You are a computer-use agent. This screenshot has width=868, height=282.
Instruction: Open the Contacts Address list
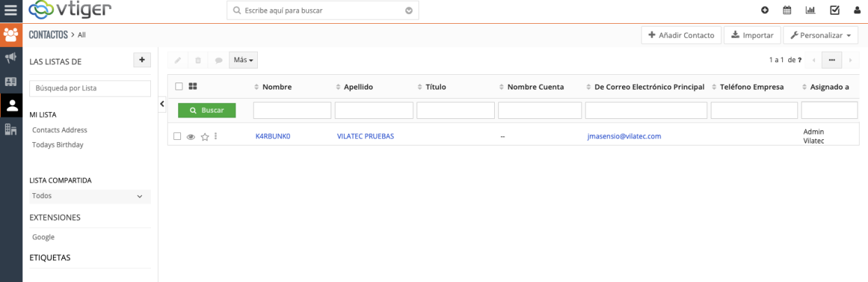[59, 130]
